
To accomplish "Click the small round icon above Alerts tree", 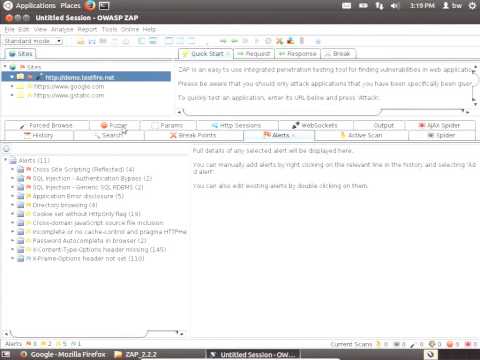I will point(6,149).
